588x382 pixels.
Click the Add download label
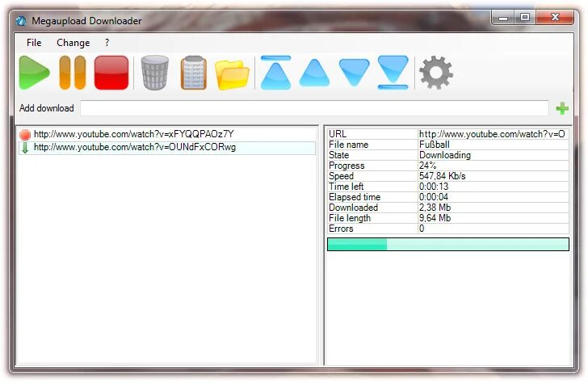click(x=47, y=108)
